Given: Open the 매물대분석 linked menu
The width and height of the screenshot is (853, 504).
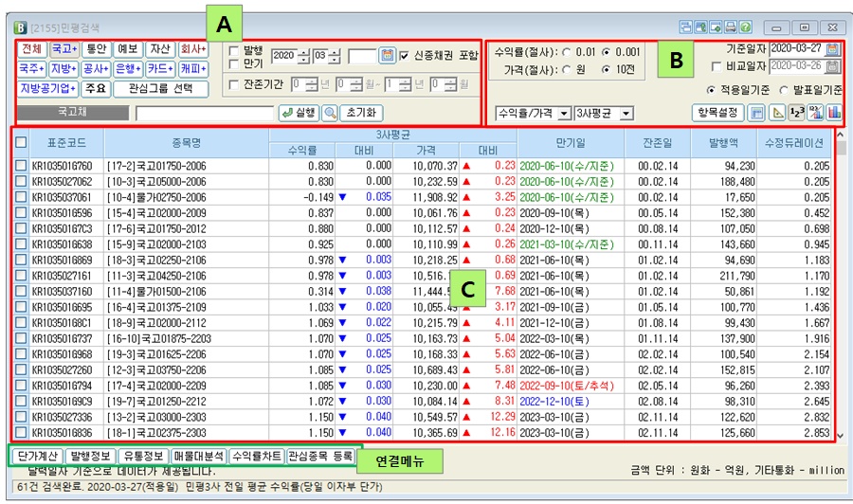Looking at the screenshot, I should [x=199, y=456].
